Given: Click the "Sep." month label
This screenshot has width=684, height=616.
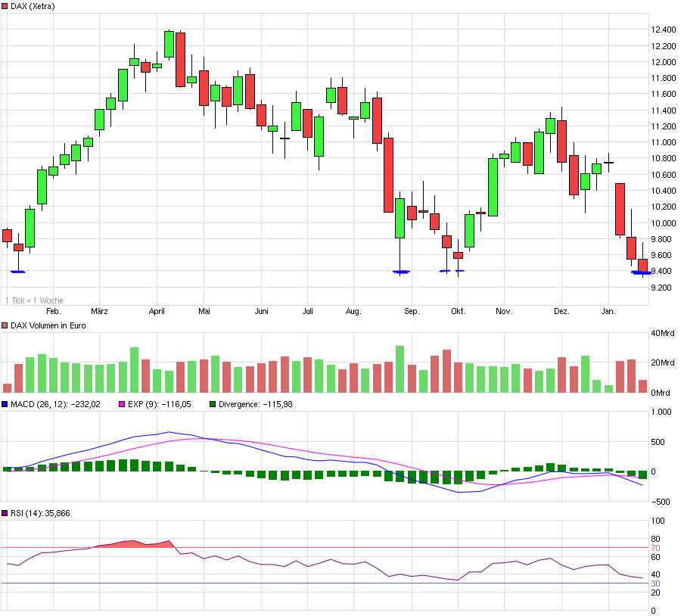Looking at the screenshot, I should pyautogui.click(x=412, y=311).
